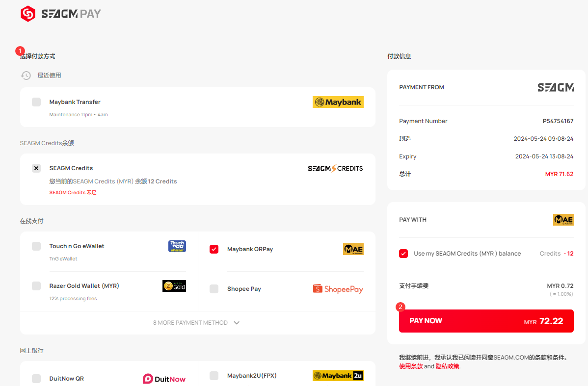
Task: Click the Touch n Go eWallet label
Action: (77, 246)
